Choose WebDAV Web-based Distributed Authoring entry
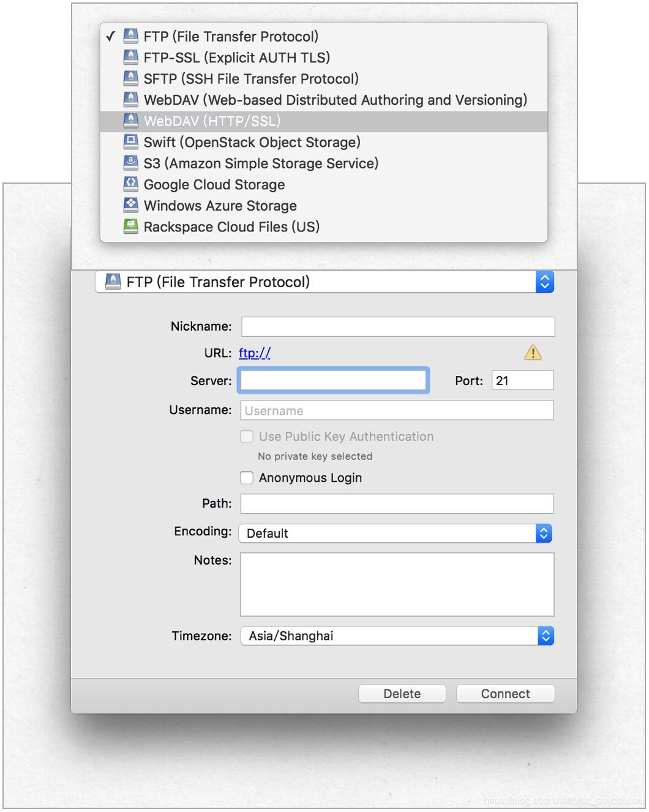This screenshot has height=812, width=649. (324, 100)
